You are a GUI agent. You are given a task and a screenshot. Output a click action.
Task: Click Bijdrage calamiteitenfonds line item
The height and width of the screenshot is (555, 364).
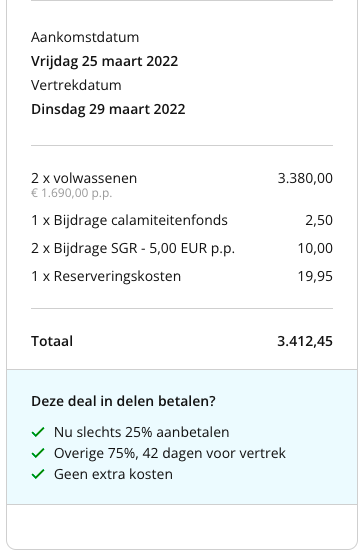(x=129, y=220)
